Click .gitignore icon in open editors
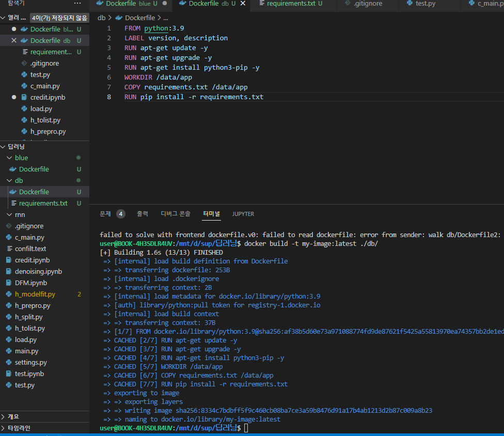The height and width of the screenshot is (436, 504). 24,64
